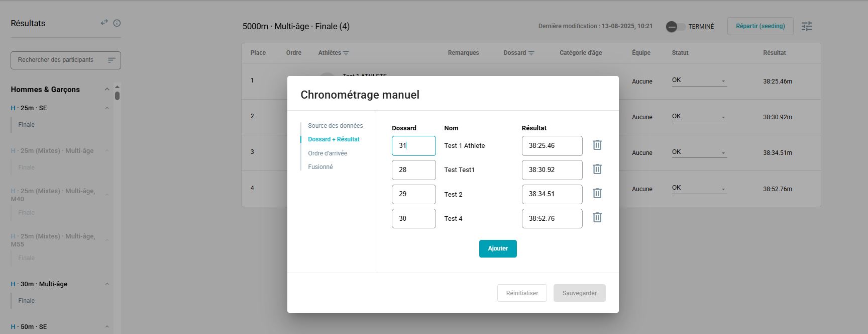
Task: Select Fusionné step
Action: click(x=320, y=167)
